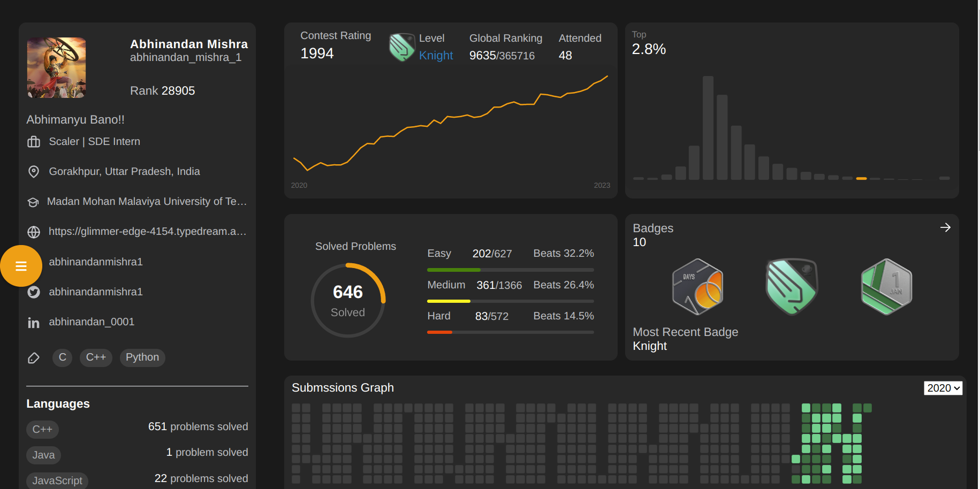This screenshot has width=980, height=489.
Task: Click the orange hamburger menu button
Action: coord(21,266)
